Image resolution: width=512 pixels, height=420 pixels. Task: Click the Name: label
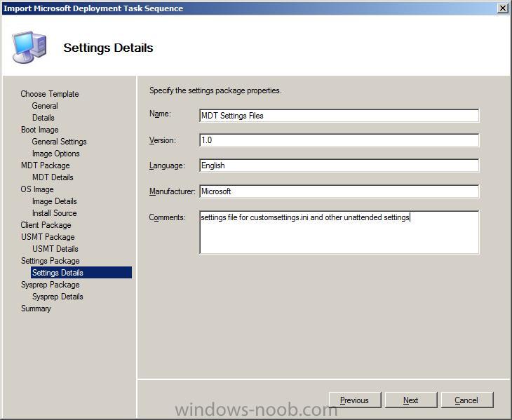click(160, 114)
